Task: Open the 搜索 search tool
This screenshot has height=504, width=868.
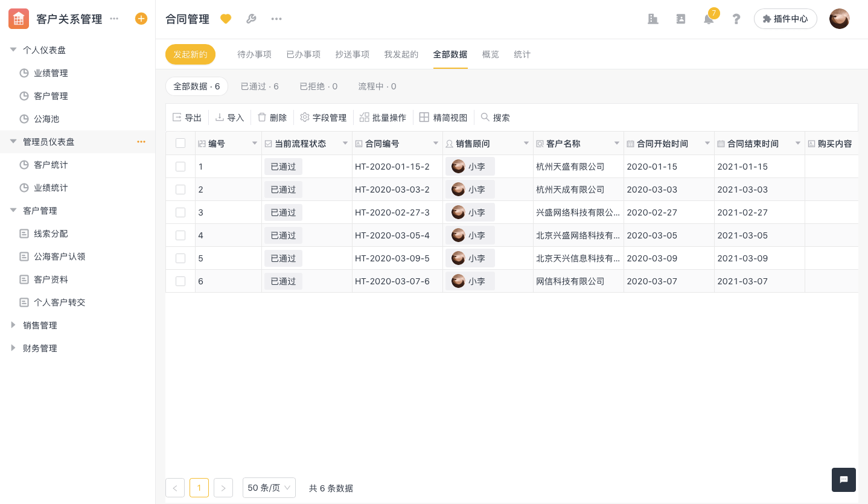Action: click(x=496, y=118)
